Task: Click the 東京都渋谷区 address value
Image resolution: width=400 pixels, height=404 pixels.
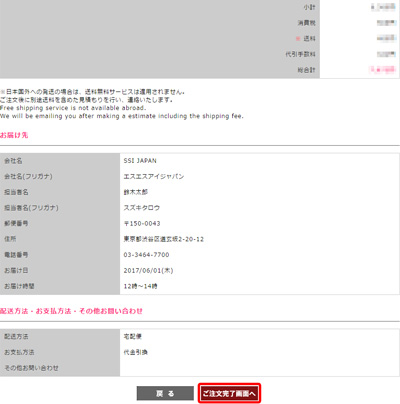Action: (164, 239)
